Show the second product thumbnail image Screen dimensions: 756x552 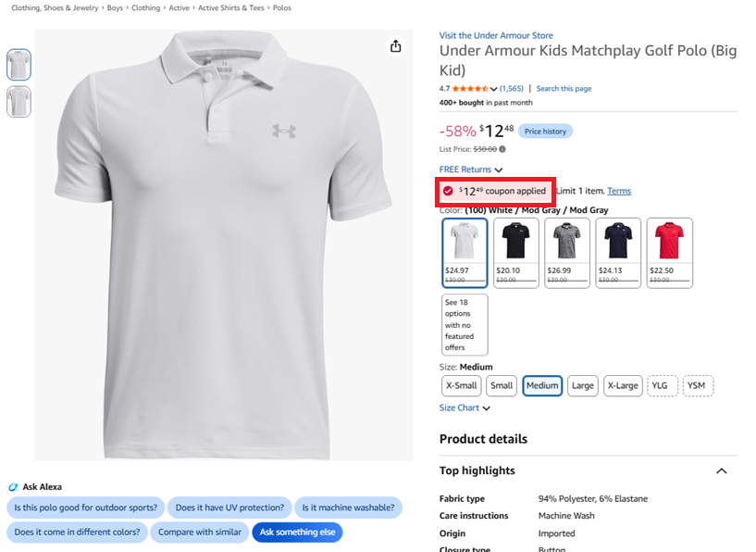(19, 101)
